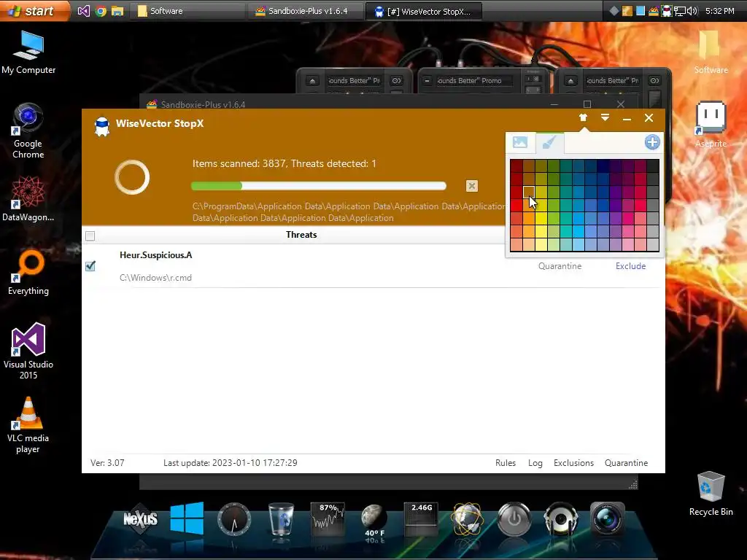The width and height of the screenshot is (747, 560).
Task: Click the 5:32 PM clock
Action: (x=720, y=11)
